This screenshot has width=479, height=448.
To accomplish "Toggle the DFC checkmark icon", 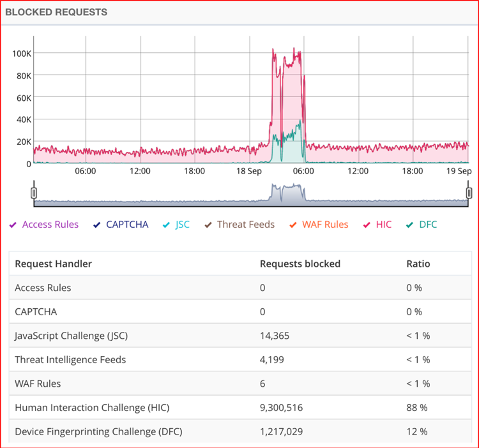I will [409, 225].
